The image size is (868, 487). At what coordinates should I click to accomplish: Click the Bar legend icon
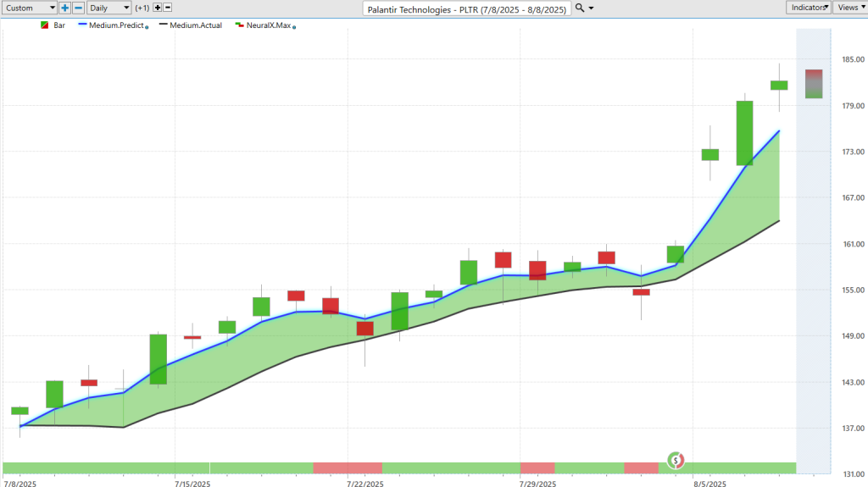click(44, 25)
